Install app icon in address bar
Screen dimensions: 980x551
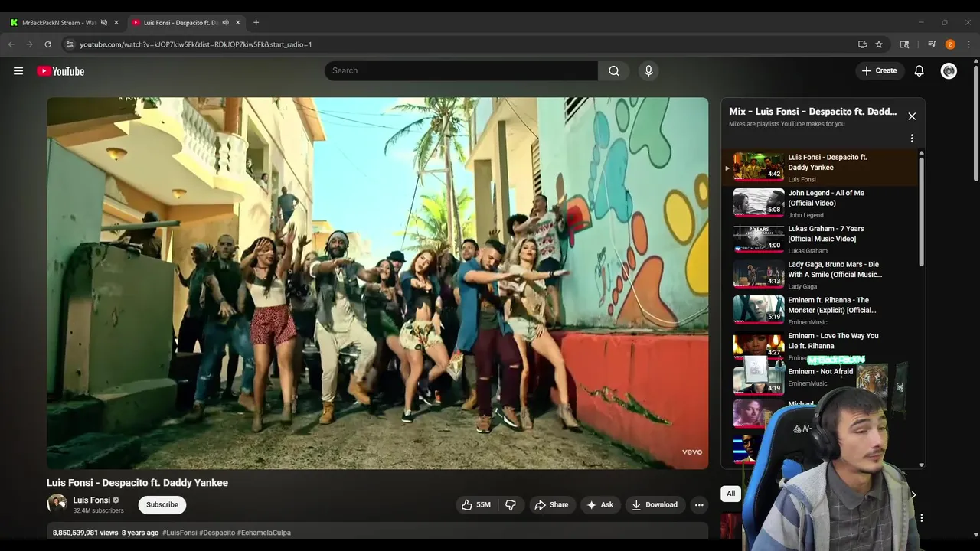tap(862, 44)
